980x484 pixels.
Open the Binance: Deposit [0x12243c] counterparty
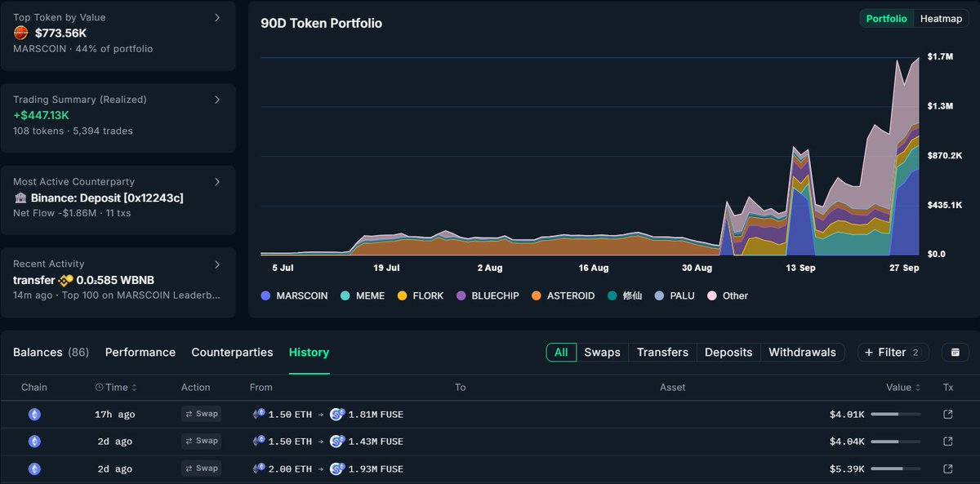pos(107,198)
